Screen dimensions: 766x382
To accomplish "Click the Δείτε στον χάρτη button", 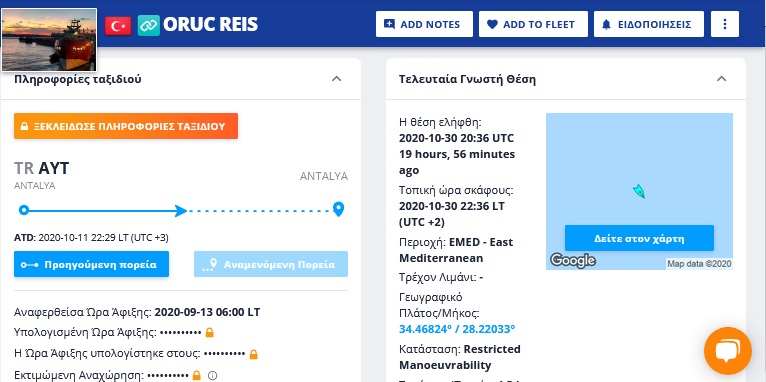I will point(639,238).
